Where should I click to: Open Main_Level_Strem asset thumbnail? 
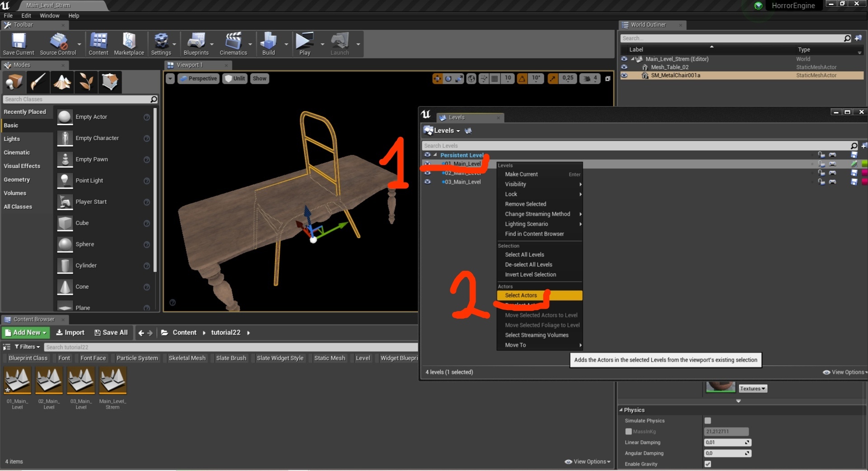tap(113, 380)
